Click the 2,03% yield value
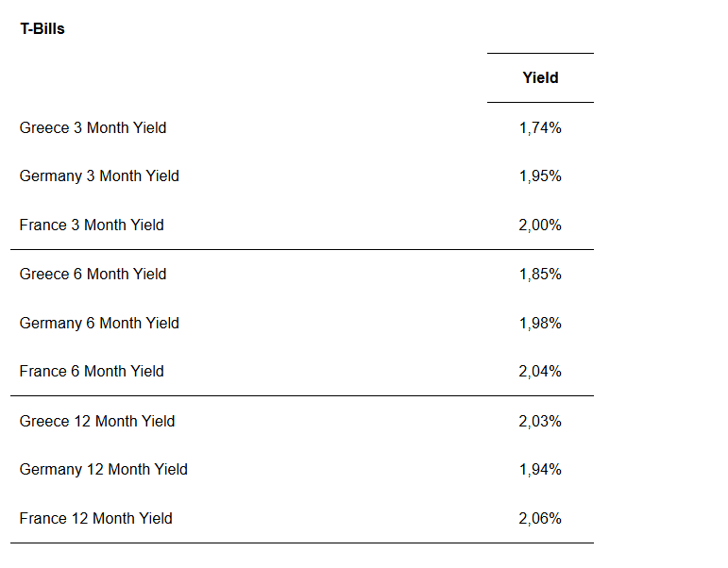Image resolution: width=728 pixels, height=568 pixels. pos(540,421)
